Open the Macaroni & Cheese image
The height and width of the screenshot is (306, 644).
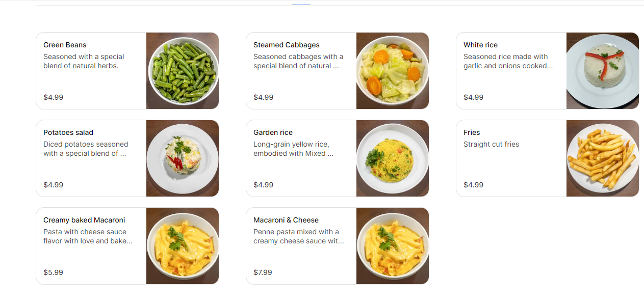393,246
